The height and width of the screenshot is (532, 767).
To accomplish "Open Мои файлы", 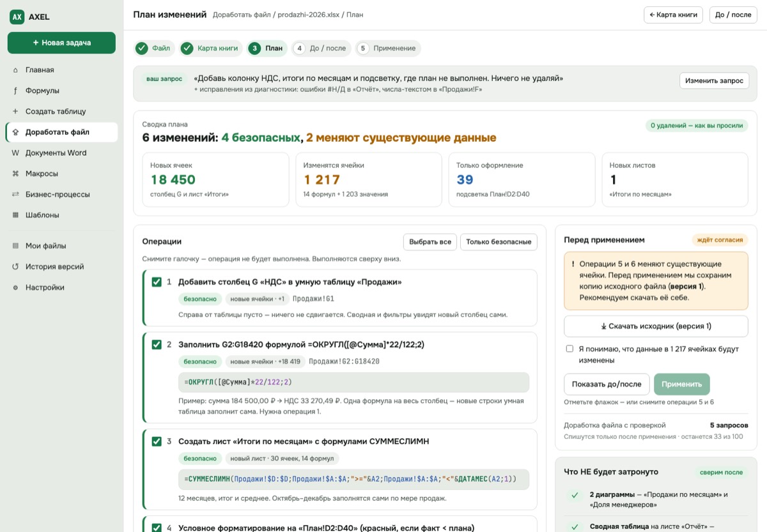I will 61,246.
